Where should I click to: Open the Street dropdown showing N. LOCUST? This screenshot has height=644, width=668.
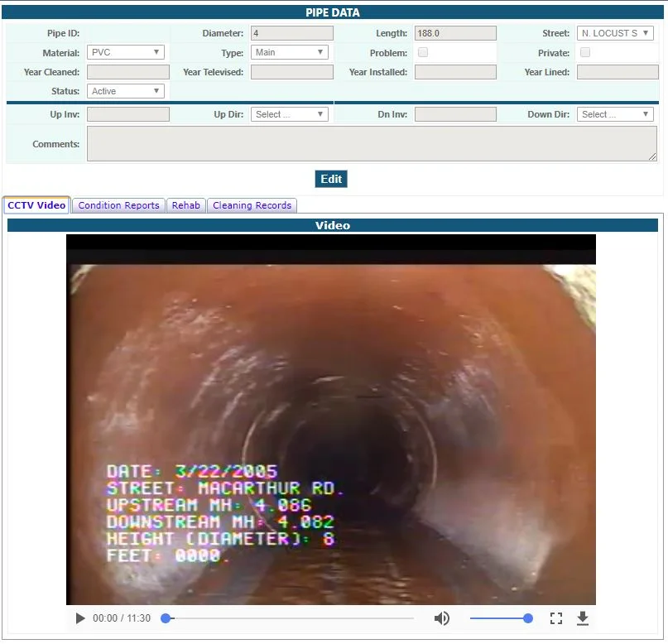[614, 33]
